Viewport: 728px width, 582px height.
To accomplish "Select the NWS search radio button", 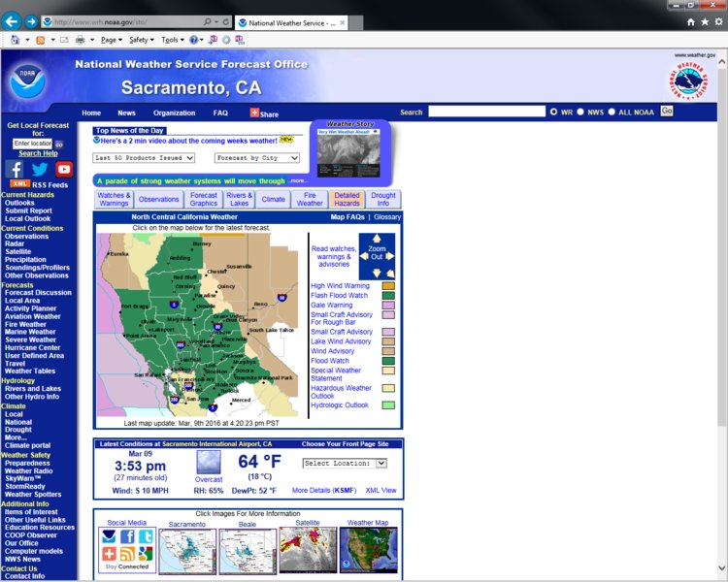I will click(580, 112).
